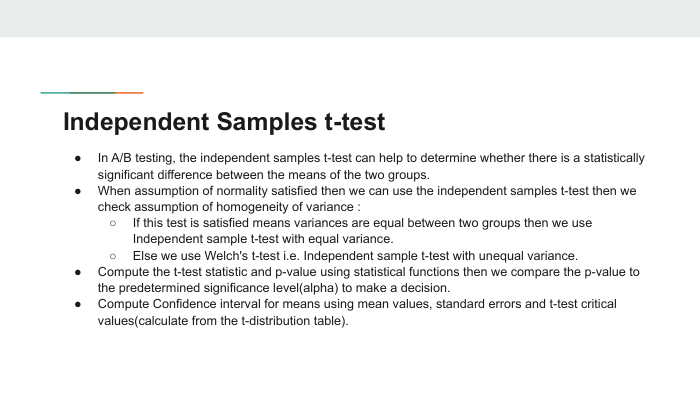The height and width of the screenshot is (394, 700).
Task: Click the gray header band at top
Action: 350,18
